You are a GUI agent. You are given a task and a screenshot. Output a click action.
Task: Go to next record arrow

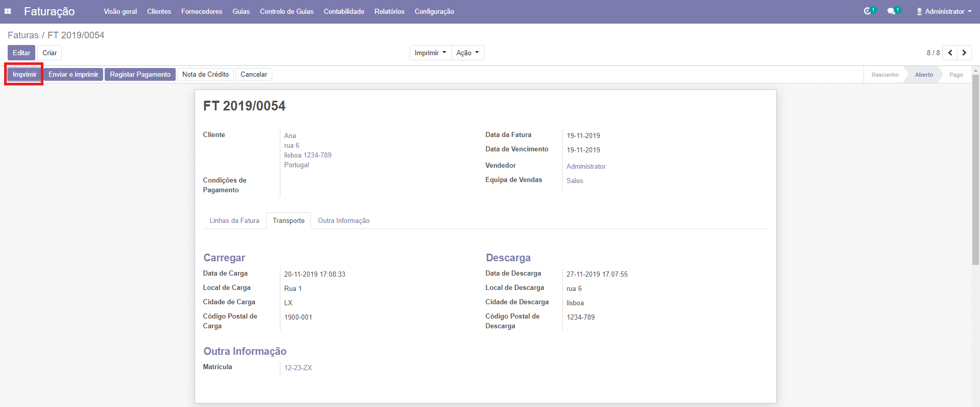tap(964, 53)
